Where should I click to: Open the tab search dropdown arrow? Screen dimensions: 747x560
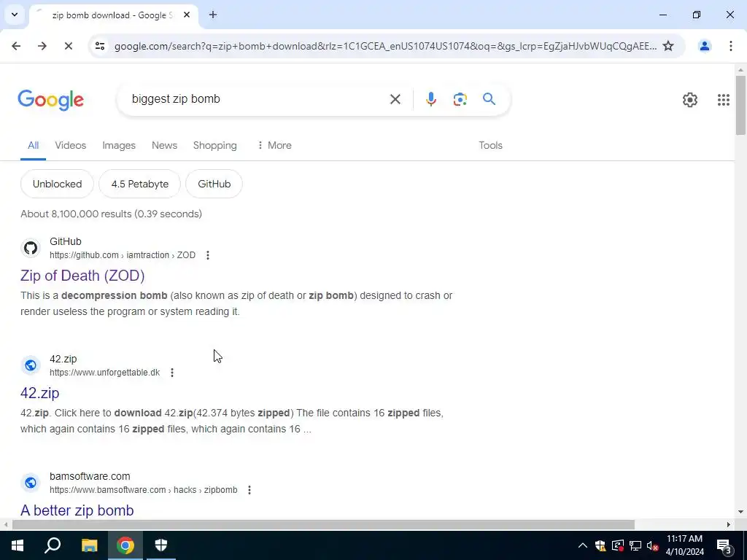pos(15,15)
